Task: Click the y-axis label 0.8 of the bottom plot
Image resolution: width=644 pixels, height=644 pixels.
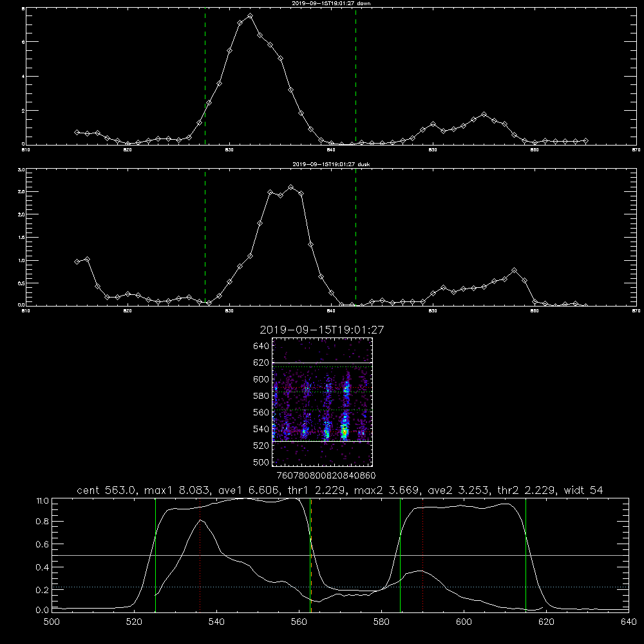Action: coord(43,522)
